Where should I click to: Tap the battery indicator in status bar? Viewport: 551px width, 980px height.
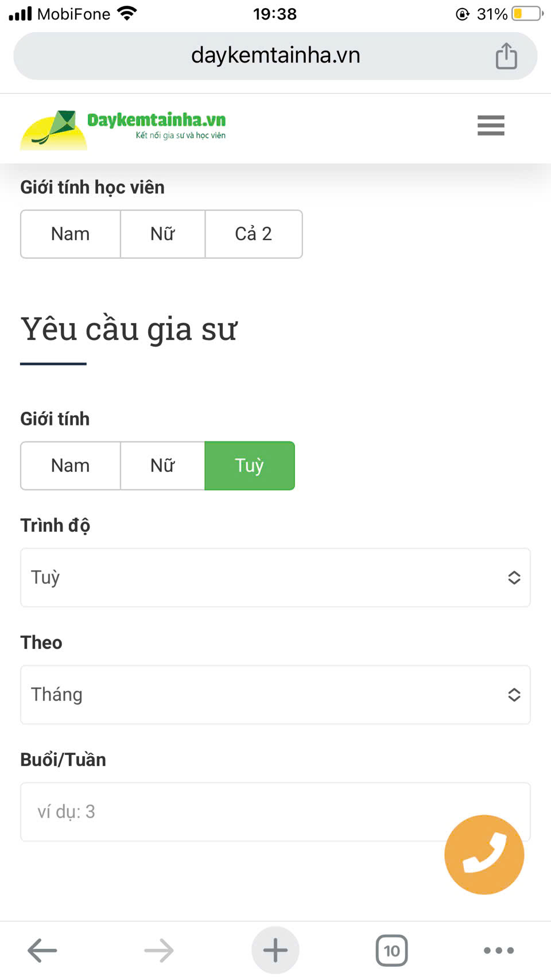[x=526, y=14]
